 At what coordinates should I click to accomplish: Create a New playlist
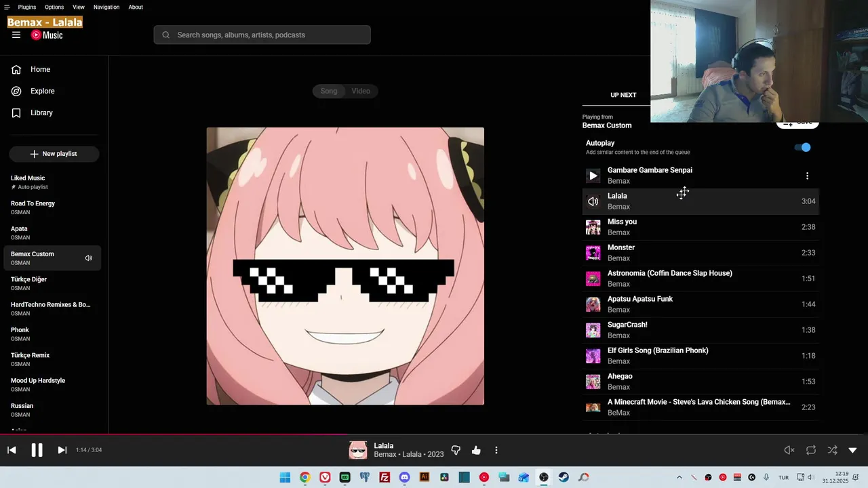(x=54, y=154)
